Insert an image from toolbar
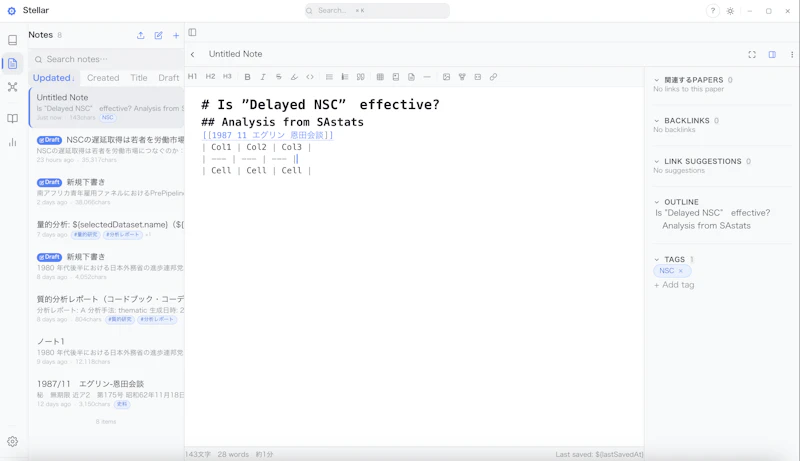 [446, 77]
